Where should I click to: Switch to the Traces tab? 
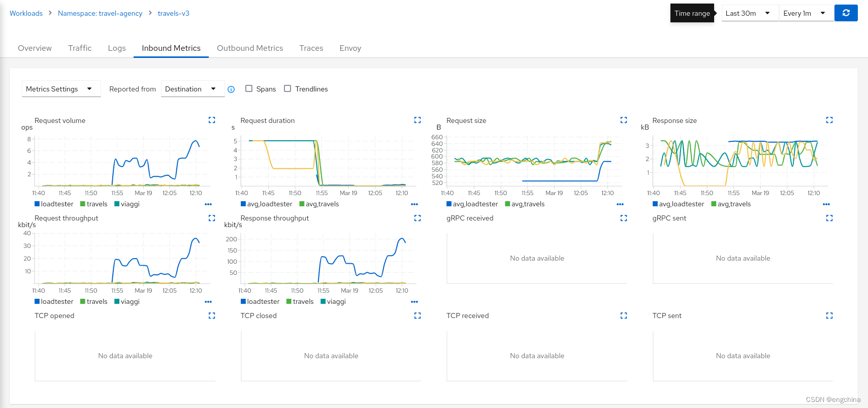311,48
